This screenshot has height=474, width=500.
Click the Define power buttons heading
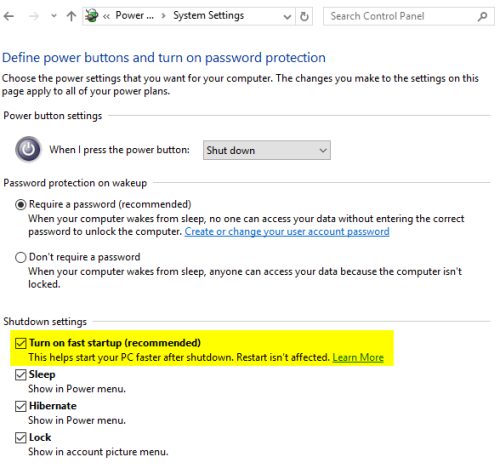point(164,58)
